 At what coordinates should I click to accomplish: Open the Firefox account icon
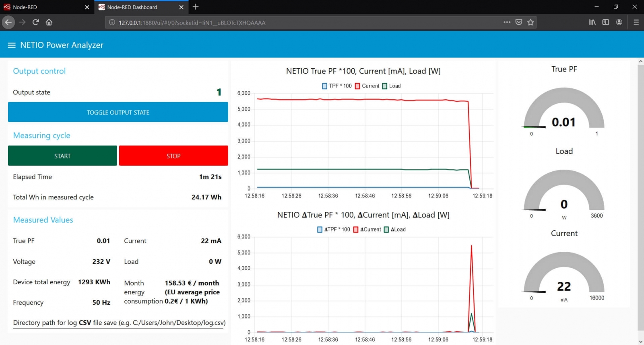pyautogui.click(x=619, y=22)
